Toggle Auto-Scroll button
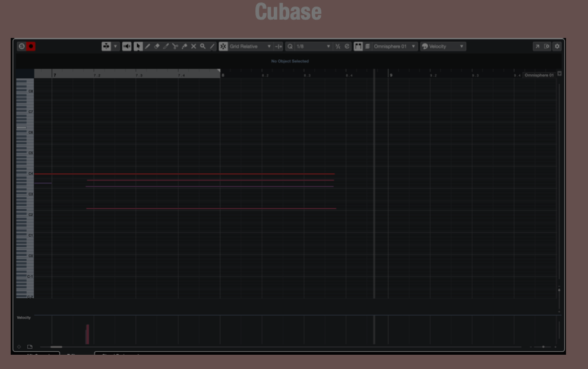588x369 pixels. pos(106,46)
